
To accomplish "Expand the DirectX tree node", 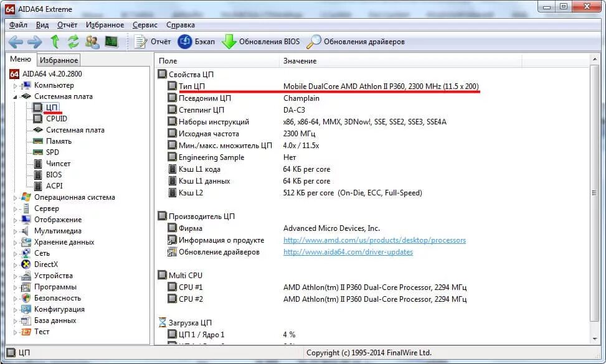I will (15, 265).
